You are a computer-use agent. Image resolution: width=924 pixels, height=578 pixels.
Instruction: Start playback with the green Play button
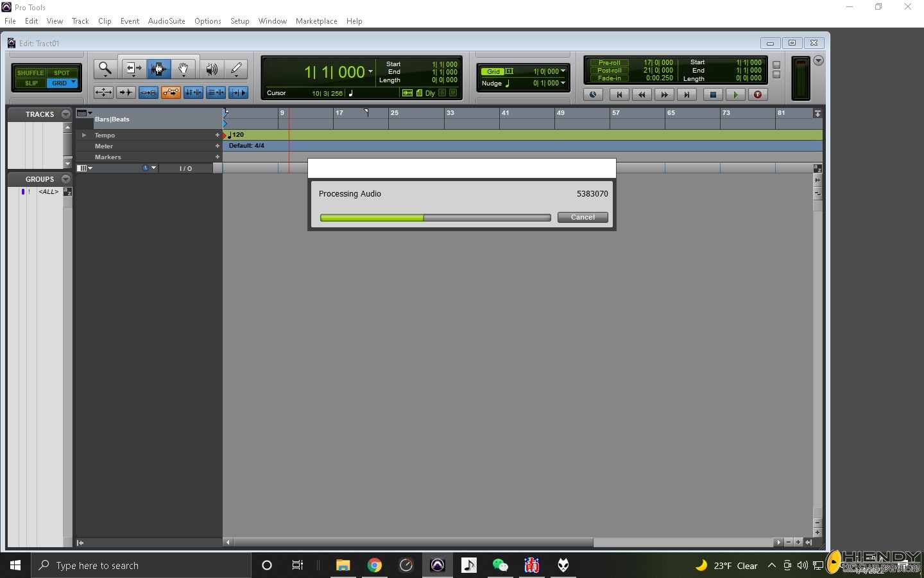pos(735,94)
